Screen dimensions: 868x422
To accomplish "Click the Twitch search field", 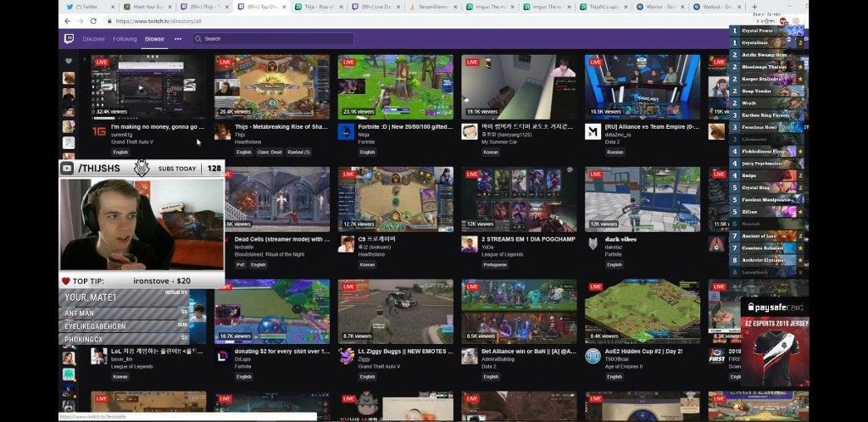I will pos(273,39).
